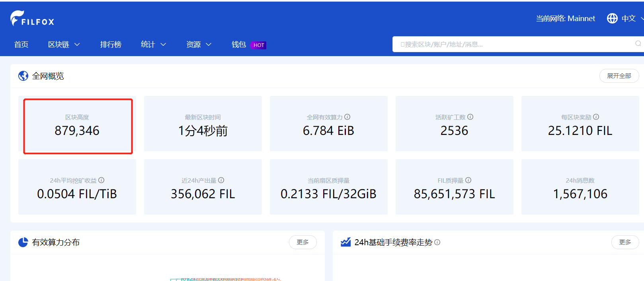This screenshot has height=281, width=644.
Task: Click info icon beside FIL质押量
Action: pos(468,180)
